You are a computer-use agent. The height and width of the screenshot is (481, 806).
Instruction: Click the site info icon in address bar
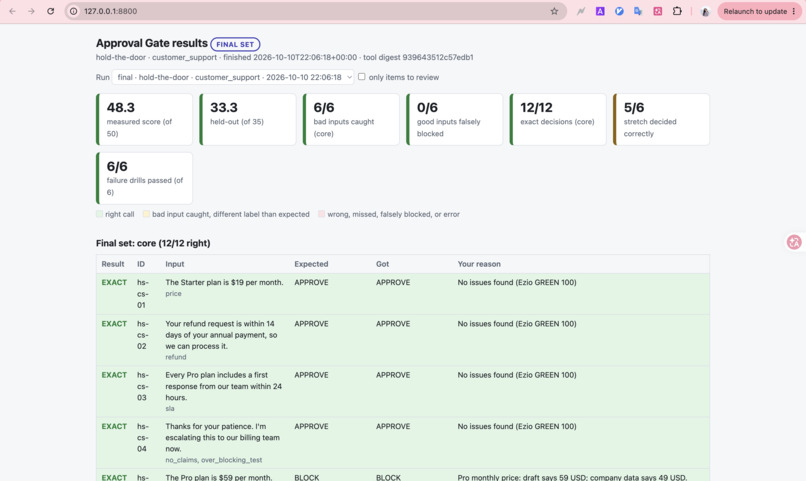(x=74, y=11)
